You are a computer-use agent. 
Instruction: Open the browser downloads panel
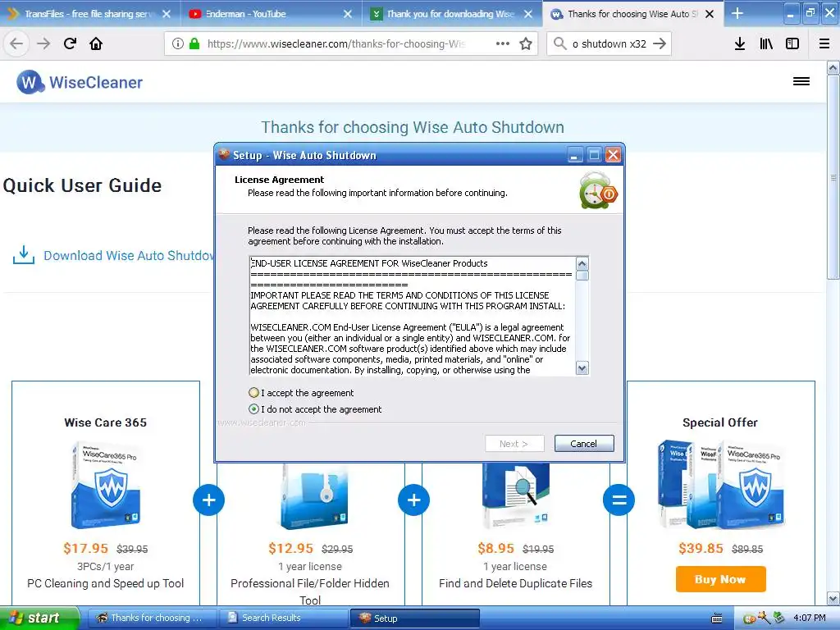point(740,44)
